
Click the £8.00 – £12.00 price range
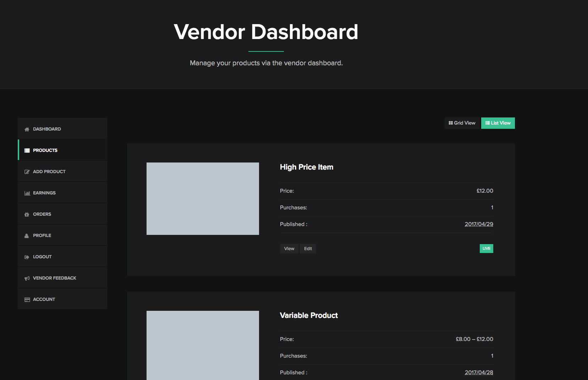pyautogui.click(x=474, y=339)
